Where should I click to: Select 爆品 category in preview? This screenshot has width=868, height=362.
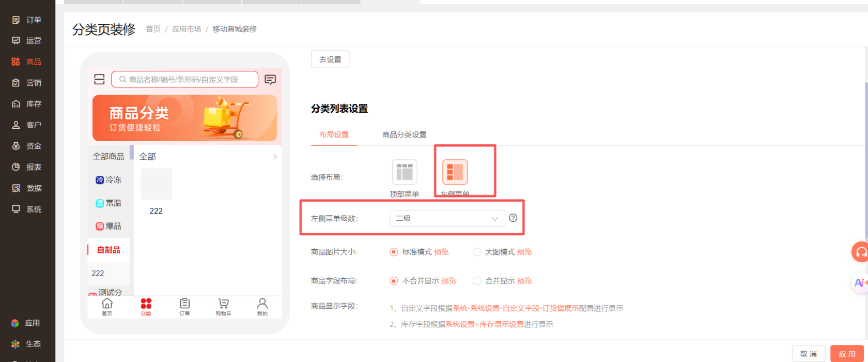109,226
